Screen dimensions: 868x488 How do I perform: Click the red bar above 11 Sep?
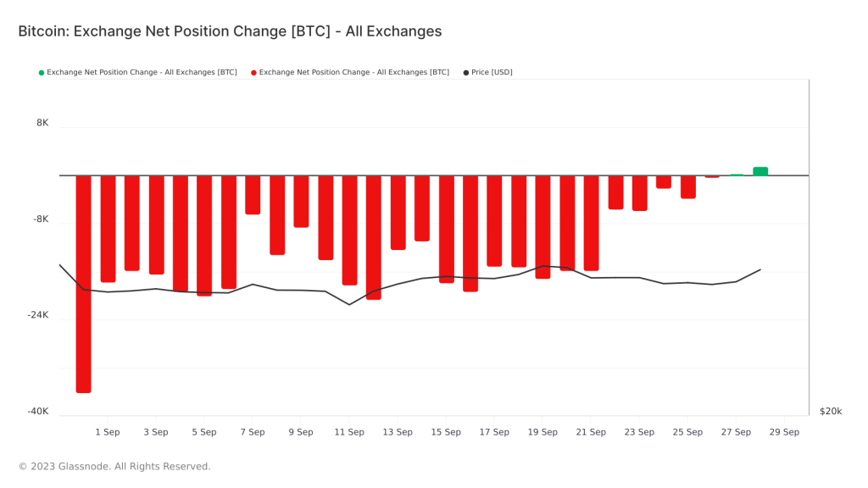coord(349,230)
